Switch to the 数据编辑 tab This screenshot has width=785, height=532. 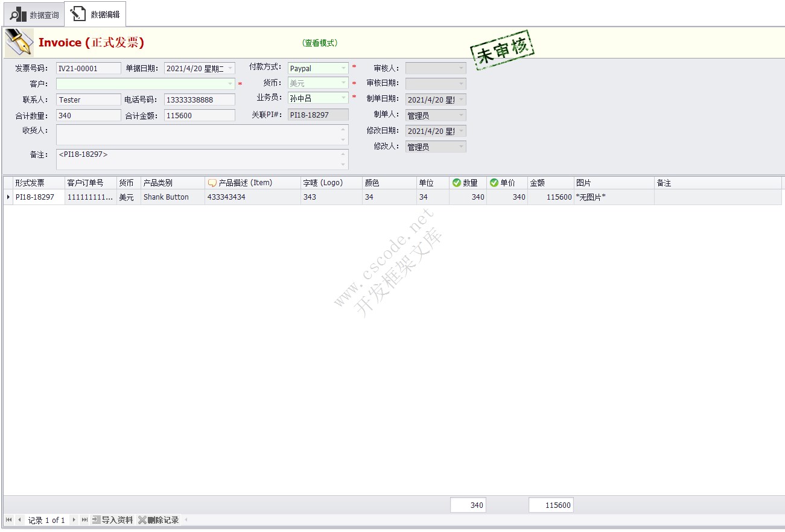[95, 14]
